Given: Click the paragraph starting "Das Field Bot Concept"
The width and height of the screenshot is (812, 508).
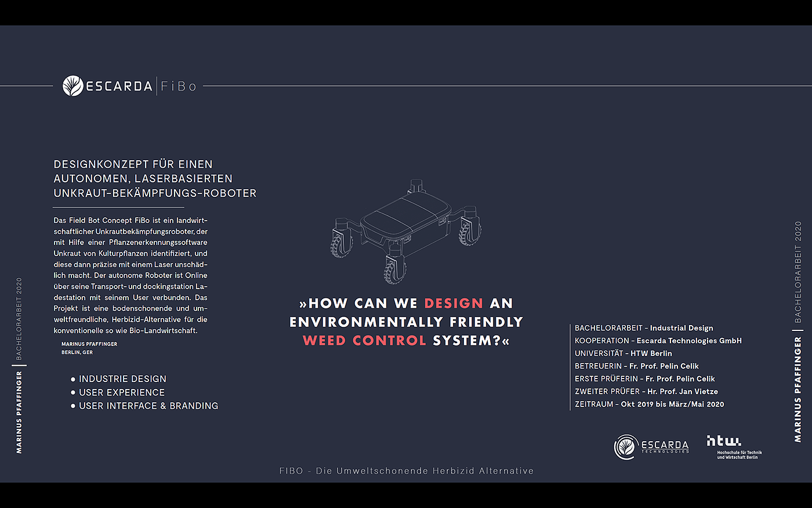Looking at the screenshot, I should (x=130, y=275).
